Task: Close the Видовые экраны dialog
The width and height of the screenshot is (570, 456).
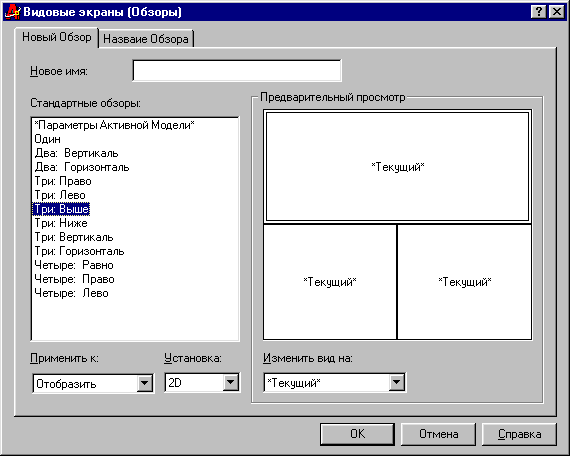Action: point(557,12)
